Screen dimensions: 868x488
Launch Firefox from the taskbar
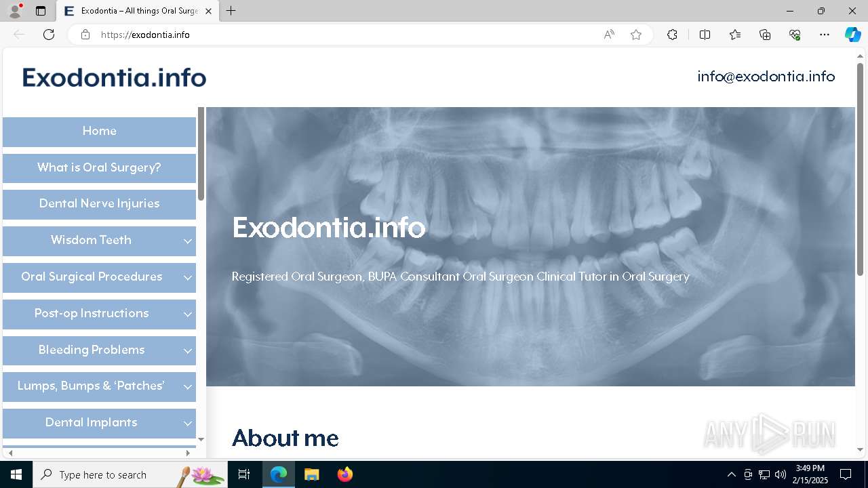point(344,474)
